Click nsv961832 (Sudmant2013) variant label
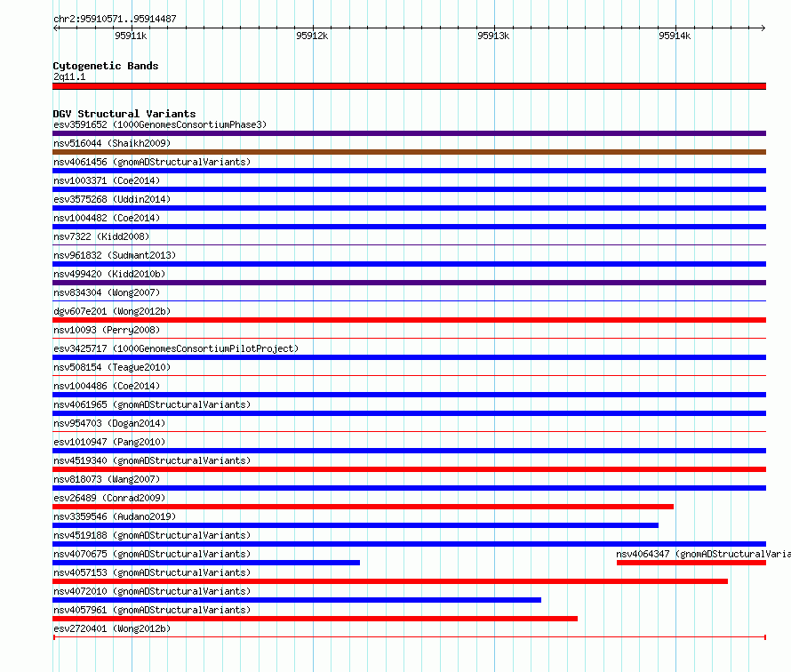Viewport: 791px width, 672px height. coord(115,255)
